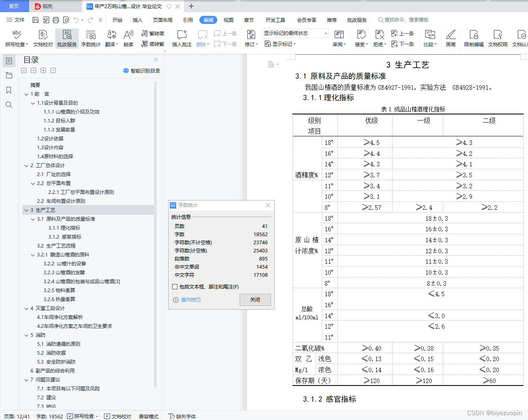
Task: Switch to the 开始 ribbon tab
Action: (x=117, y=20)
